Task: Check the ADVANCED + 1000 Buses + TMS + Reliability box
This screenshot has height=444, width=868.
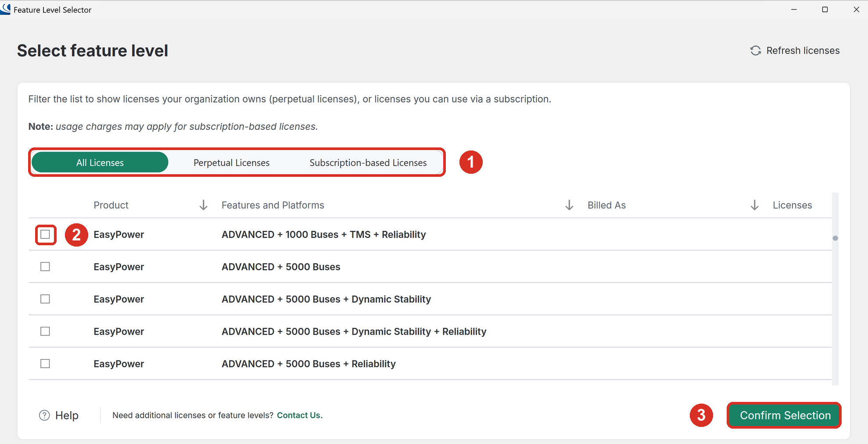Action: click(45, 234)
